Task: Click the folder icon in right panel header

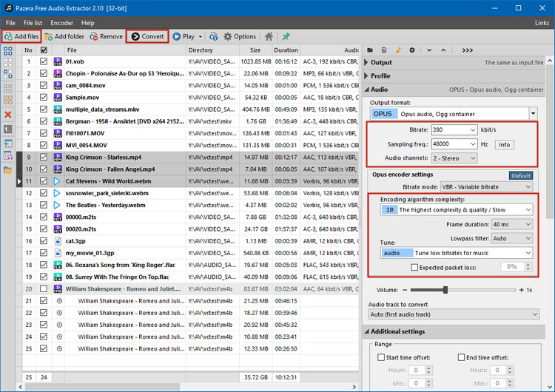Action: tap(370, 50)
